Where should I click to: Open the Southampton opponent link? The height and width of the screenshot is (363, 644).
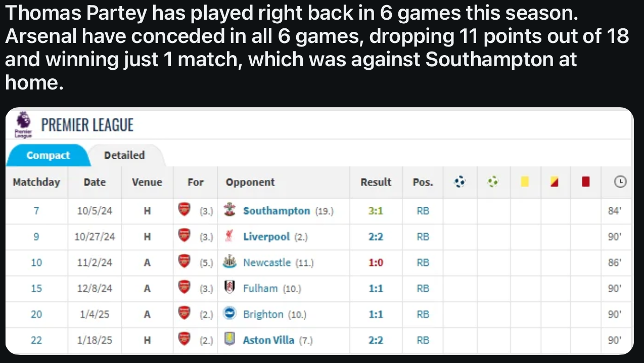276,211
